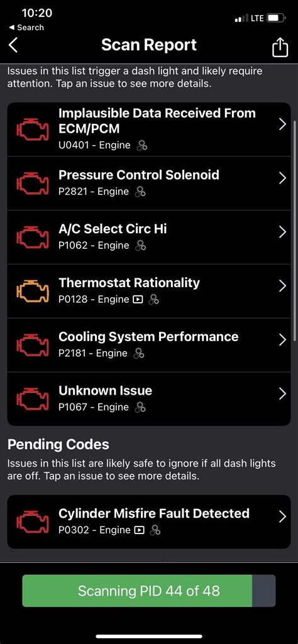298x644 pixels.
Task: Click the scrollbar on the right edge
Action: 294,230
